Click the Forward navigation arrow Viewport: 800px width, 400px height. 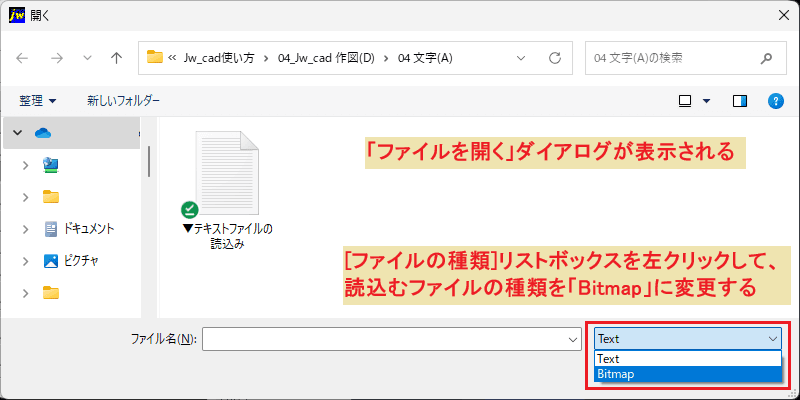[x=57, y=58]
